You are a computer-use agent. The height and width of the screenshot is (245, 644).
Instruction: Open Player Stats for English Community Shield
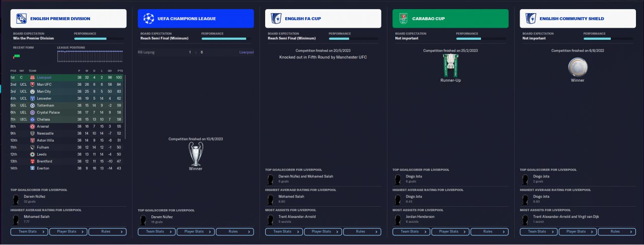[x=578, y=232]
